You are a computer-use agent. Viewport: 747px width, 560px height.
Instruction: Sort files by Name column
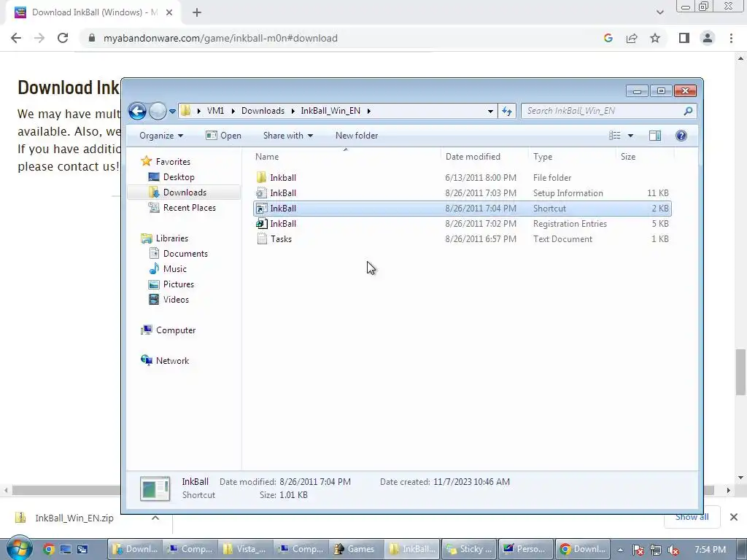tap(346, 157)
